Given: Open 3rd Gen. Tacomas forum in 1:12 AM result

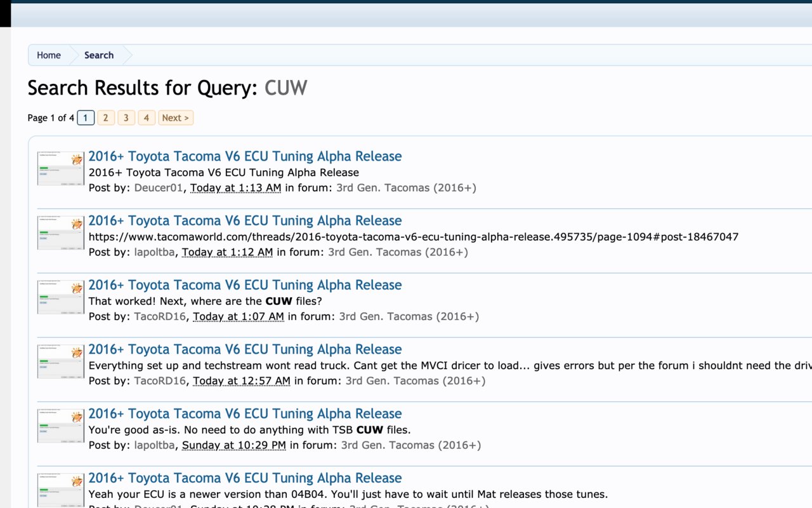Looking at the screenshot, I should click(398, 252).
